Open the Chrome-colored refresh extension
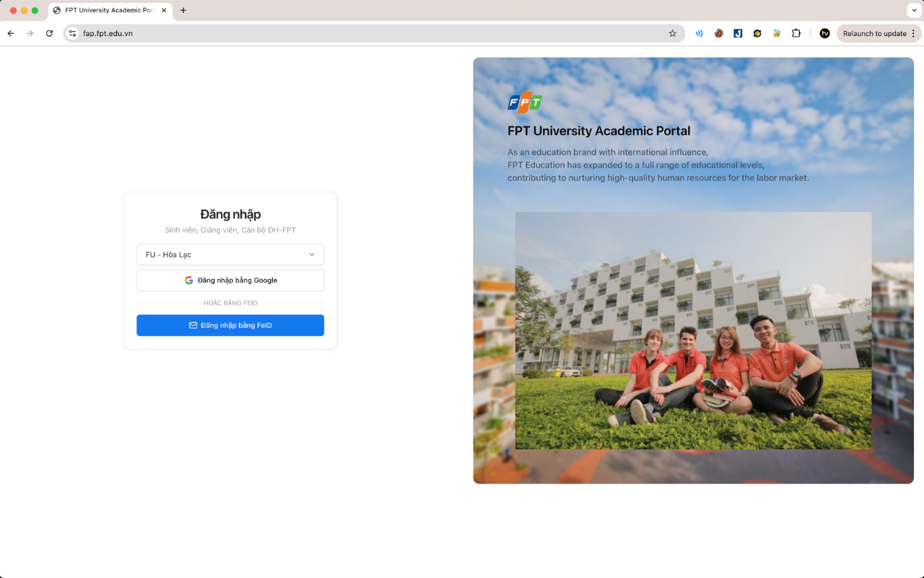Screen dimensions: 924x578 [x=757, y=33]
